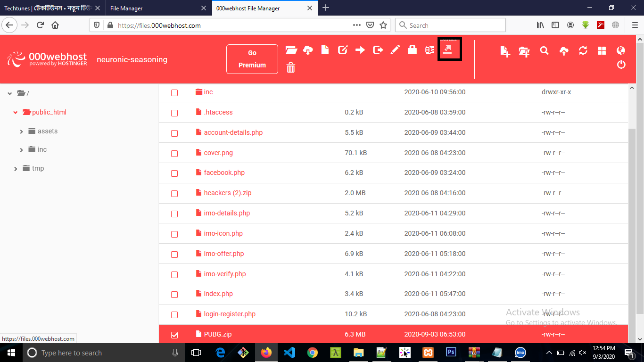Open Visual Studio Code from the taskbar

coord(289,353)
